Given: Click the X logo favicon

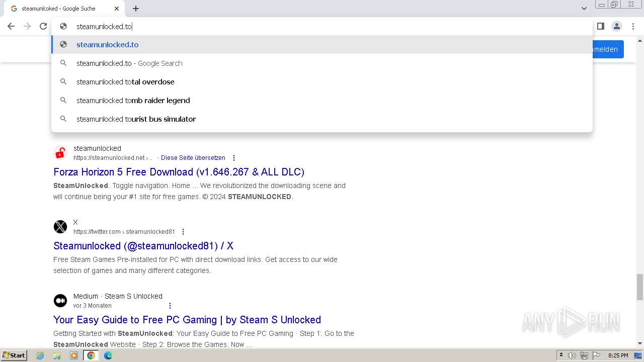Looking at the screenshot, I should point(60,227).
